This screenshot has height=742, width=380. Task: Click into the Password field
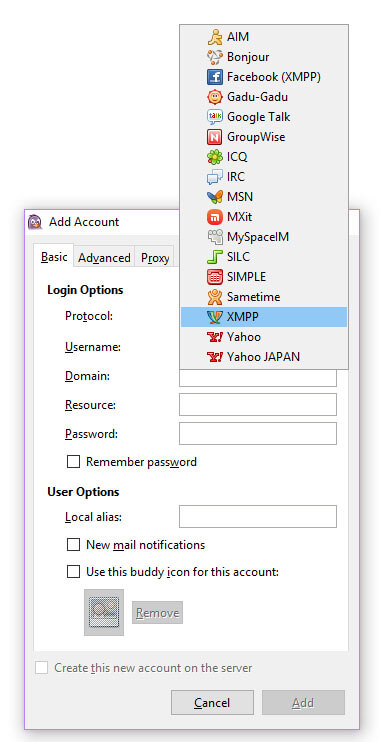(257, 433)
